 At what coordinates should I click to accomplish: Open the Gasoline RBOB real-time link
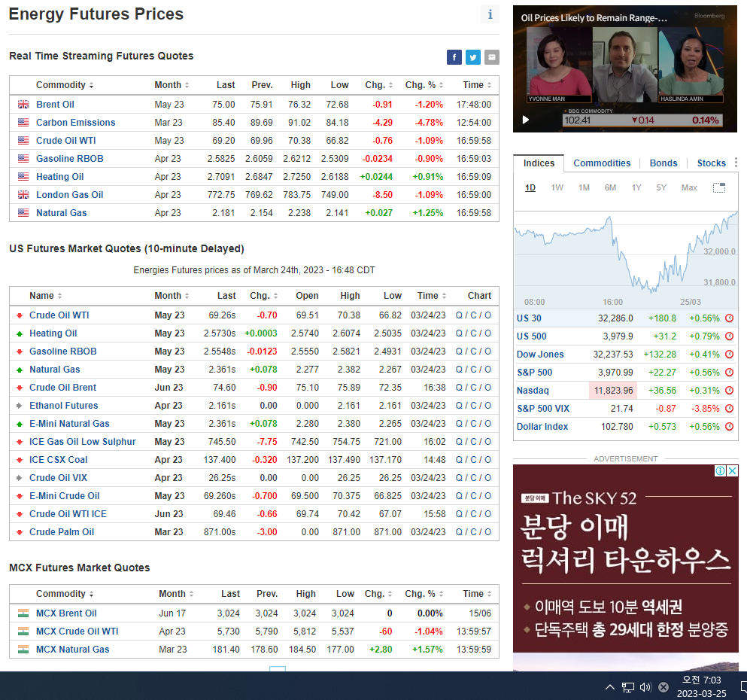(x=69, y=159)
